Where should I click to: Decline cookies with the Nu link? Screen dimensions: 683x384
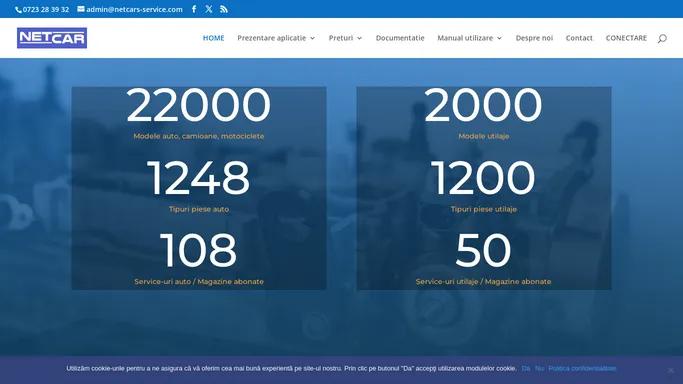pos(539,368)
